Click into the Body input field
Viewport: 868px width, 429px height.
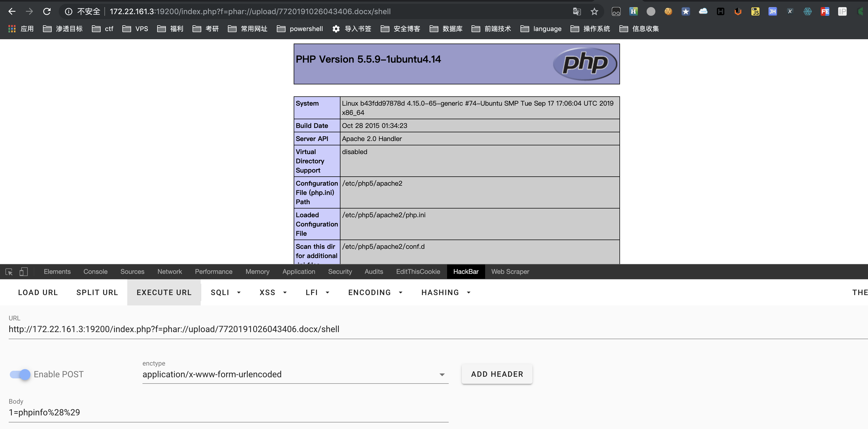click(x=228, y=412)
